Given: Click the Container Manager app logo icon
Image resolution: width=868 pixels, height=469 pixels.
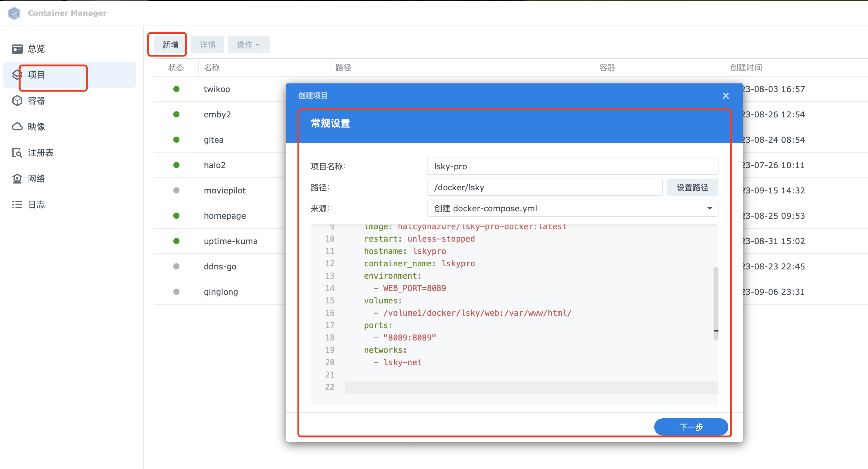Looking at the screenshot, I should (14, 13).
